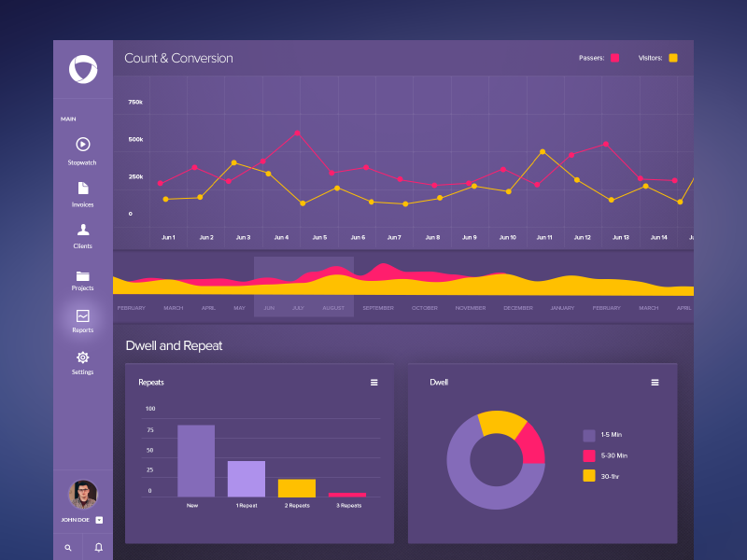Open the Dwell panel hamburger menu
Viewport: 747px width, 560px height.
click(655, 383)
